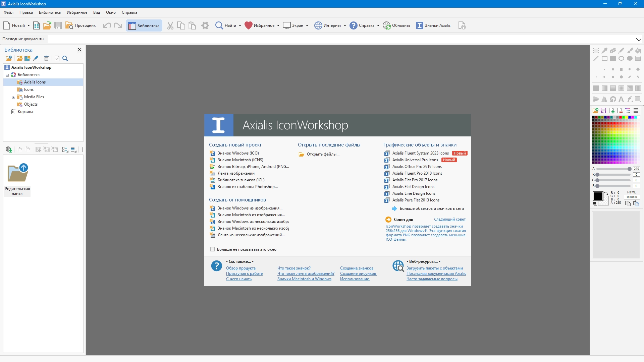The height and width of the screenshot is (362, 644).
Task: Open the Библиотека menu
Action: click(x=50, y=12)
